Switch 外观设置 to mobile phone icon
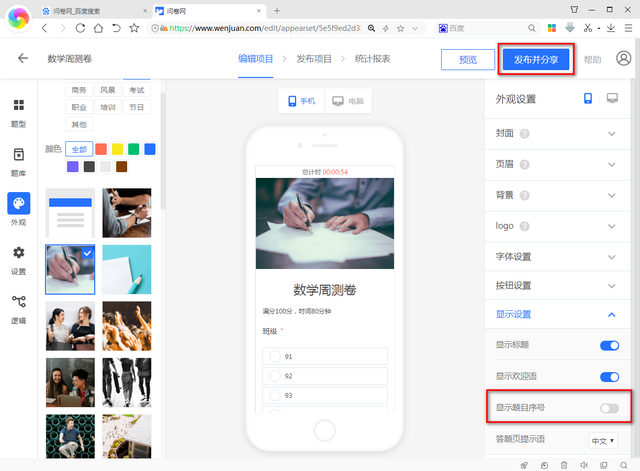Image resolution: width=640 pixels, height=471 pixels. [588, 98]
